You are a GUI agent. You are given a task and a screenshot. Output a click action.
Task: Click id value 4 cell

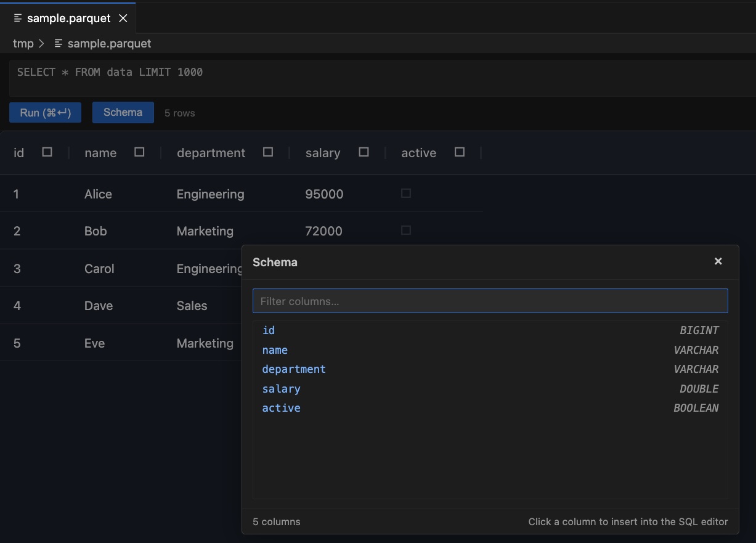pyautogui.click(x=17, y=306)
